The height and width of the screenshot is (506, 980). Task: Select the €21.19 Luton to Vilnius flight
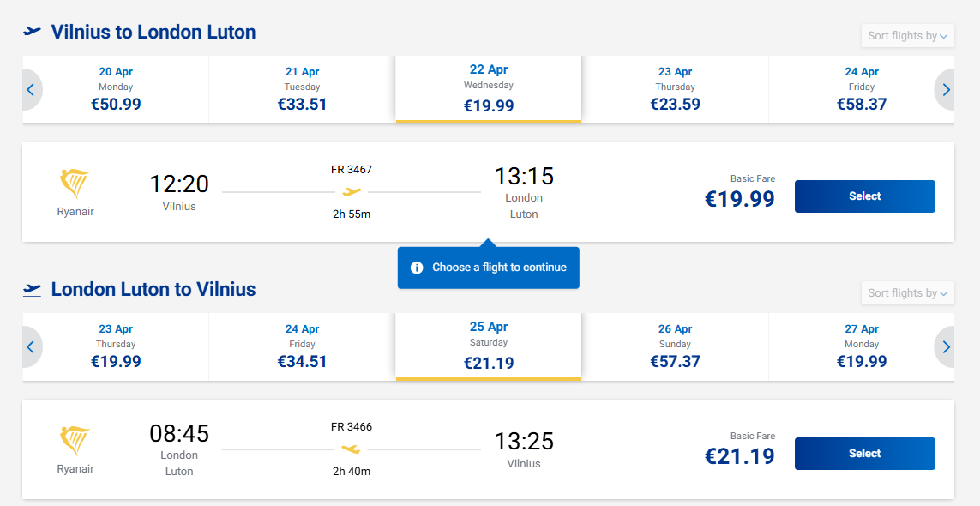click(x=864, y=454)
